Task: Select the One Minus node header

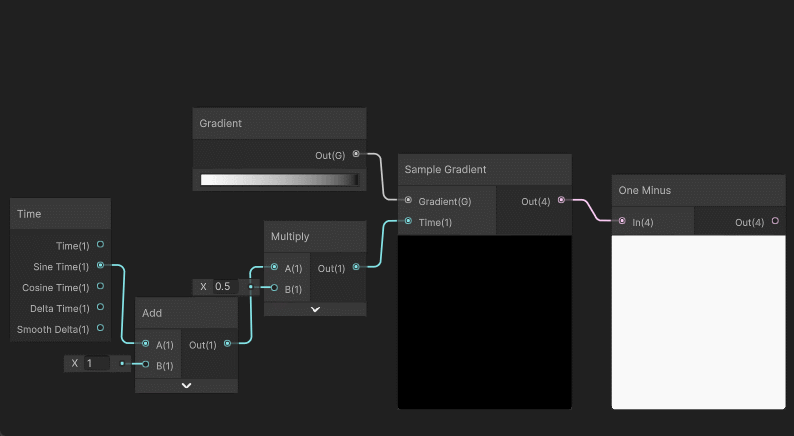Action: [x=698, y=190]
